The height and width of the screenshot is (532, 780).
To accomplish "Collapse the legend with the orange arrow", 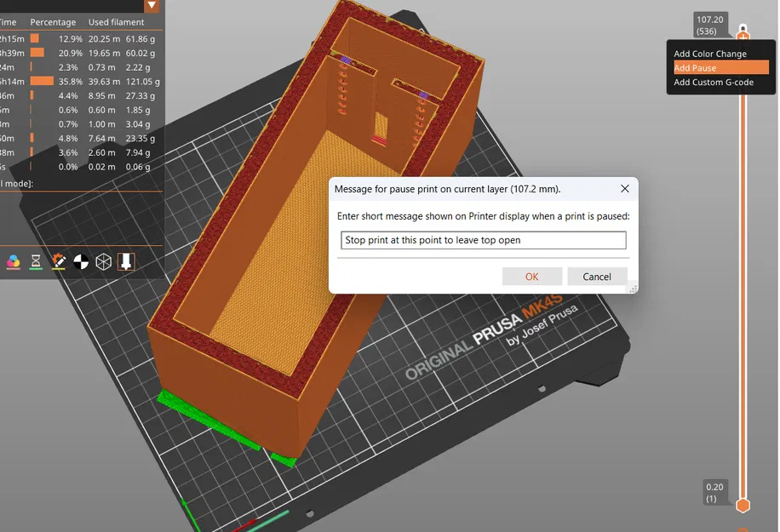I will pos(152,5).
